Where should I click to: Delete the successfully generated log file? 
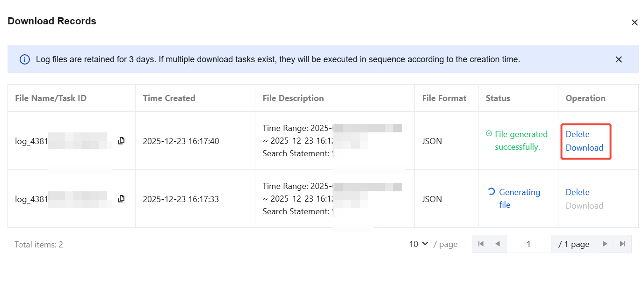[x=578, y=134]
